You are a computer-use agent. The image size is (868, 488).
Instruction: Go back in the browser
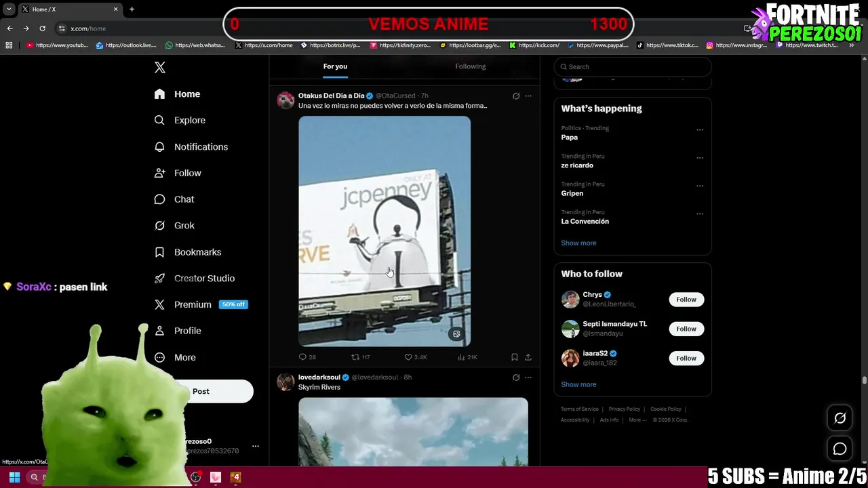10,28
